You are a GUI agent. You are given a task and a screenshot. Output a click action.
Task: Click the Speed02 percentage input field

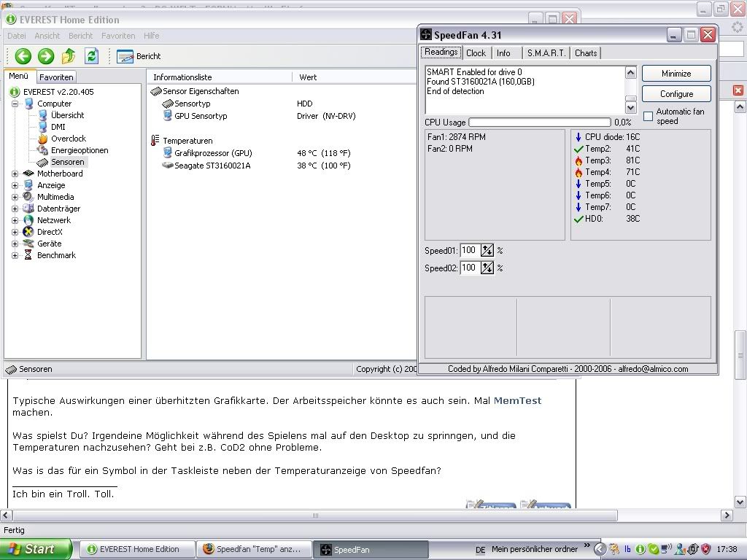[x=470, y=268]
